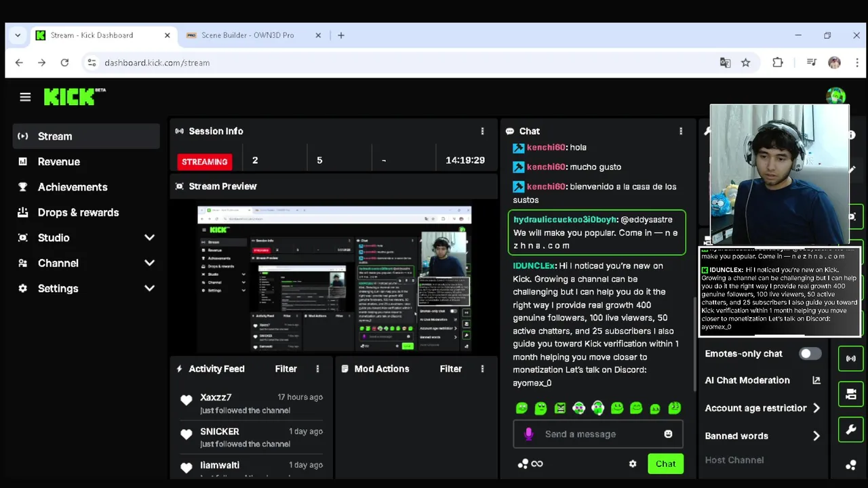Toggle Emotes-only chat switch

tap(810, 354)
